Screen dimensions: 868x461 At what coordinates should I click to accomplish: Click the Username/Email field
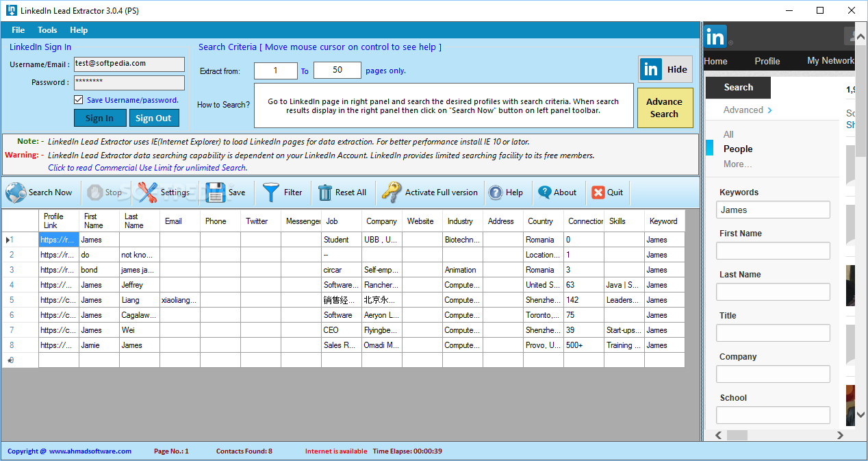[129, 64]
